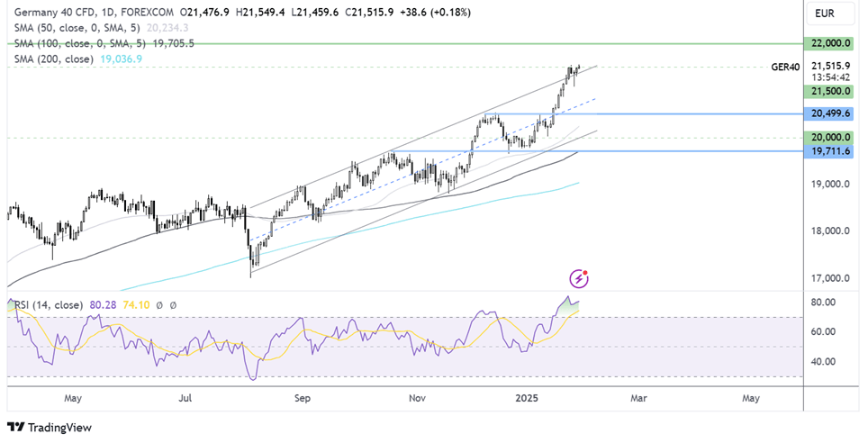Click the GER40 last price label
Image resolution: width=868 pixels, height=443 pixels.
pyautogui.click(x=785, y=67)
